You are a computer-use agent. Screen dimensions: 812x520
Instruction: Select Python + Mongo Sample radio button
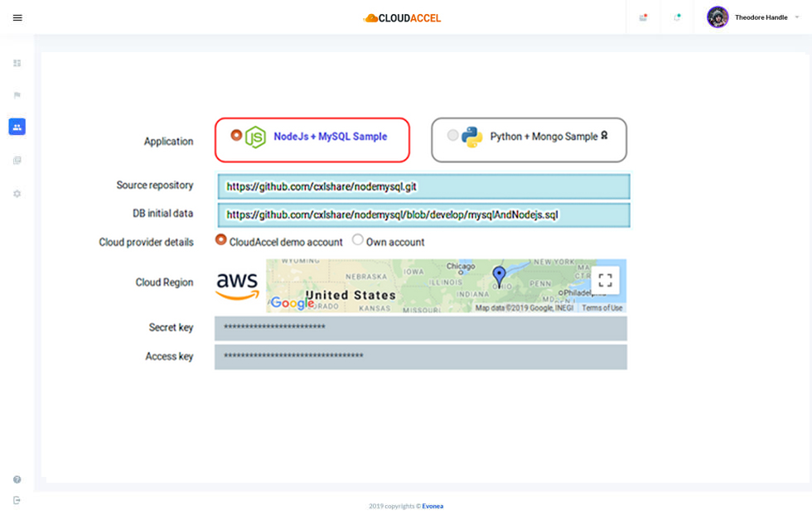tap(452, 135)
